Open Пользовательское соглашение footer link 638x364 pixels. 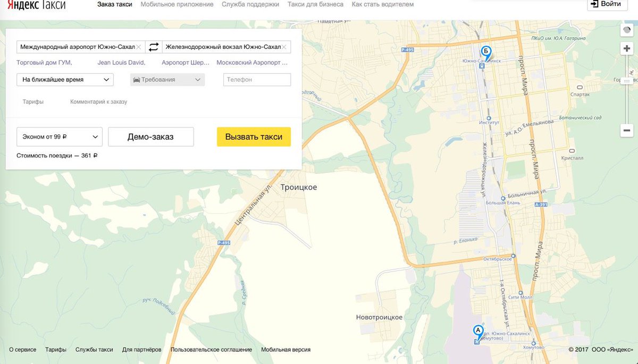coord(211,350)
